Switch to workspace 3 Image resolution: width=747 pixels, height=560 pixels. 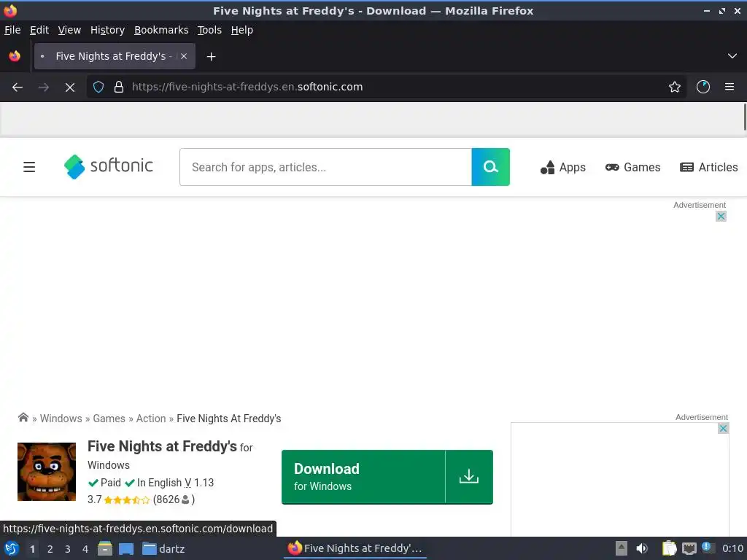[68, 549]
